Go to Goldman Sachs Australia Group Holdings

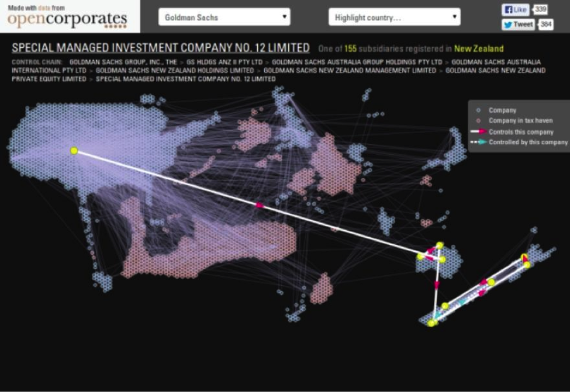[357, 62]
